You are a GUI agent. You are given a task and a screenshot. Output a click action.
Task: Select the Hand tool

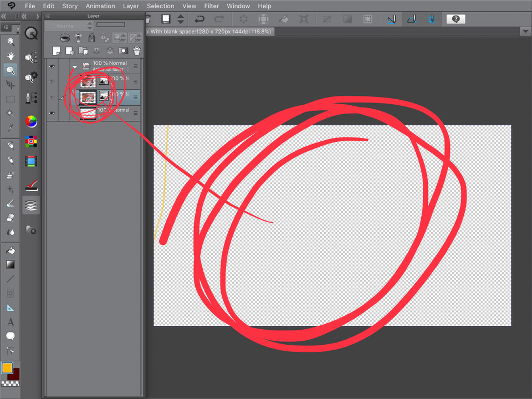[10, 55]
